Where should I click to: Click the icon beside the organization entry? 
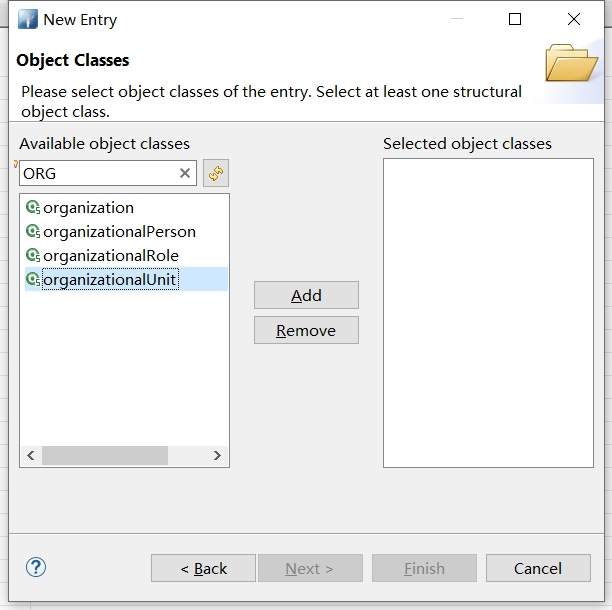coord(32,208)
